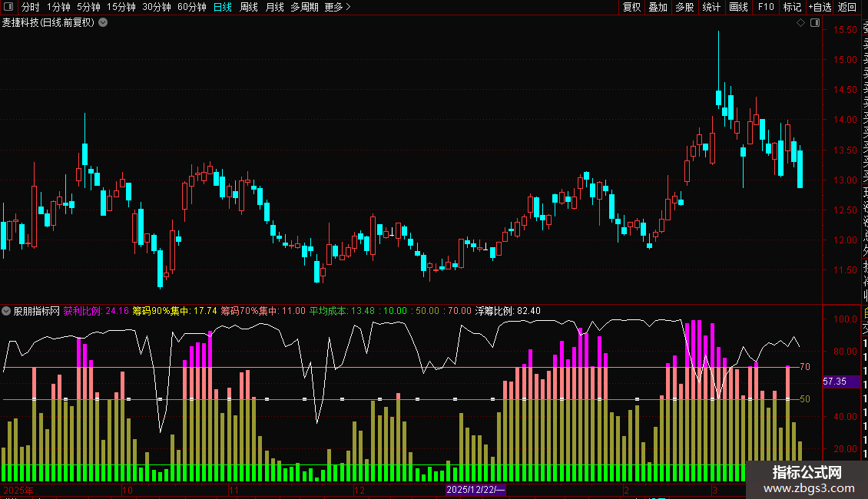Select the 15分钟 period

click(121, 7)
